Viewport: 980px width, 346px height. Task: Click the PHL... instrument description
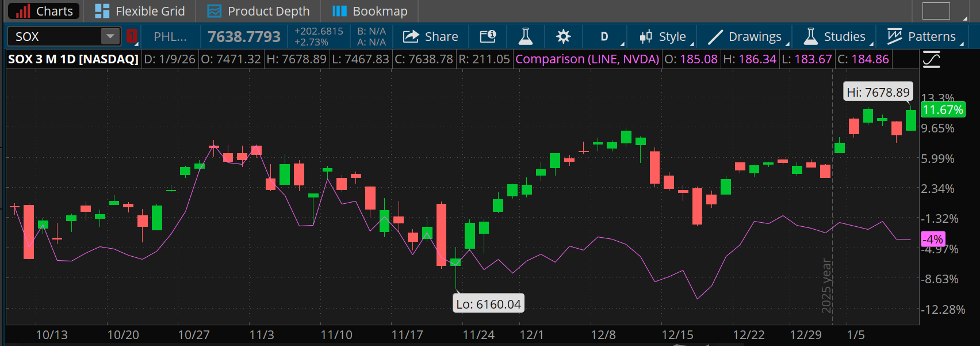point(170,37)
